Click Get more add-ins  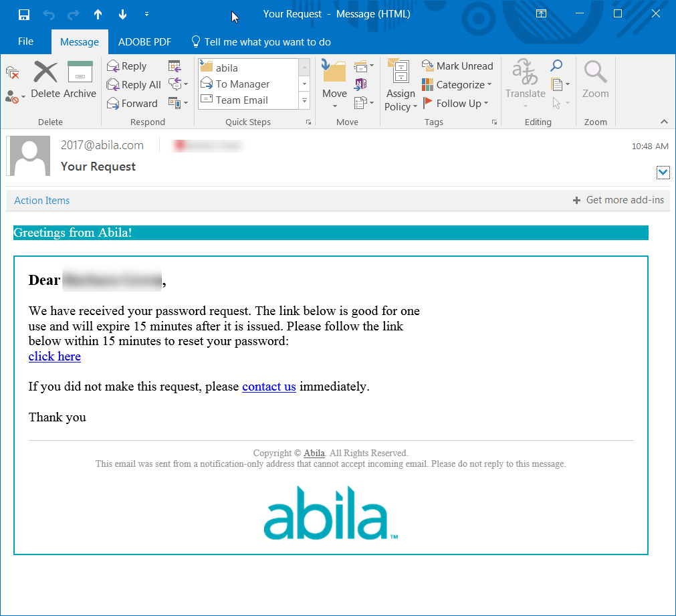tap(618, 200)
